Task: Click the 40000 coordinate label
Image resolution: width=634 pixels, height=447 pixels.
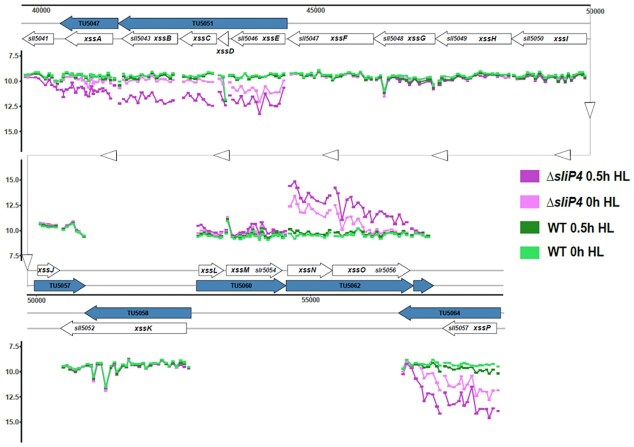Action: pyautogui.click(x=41, y=11)
